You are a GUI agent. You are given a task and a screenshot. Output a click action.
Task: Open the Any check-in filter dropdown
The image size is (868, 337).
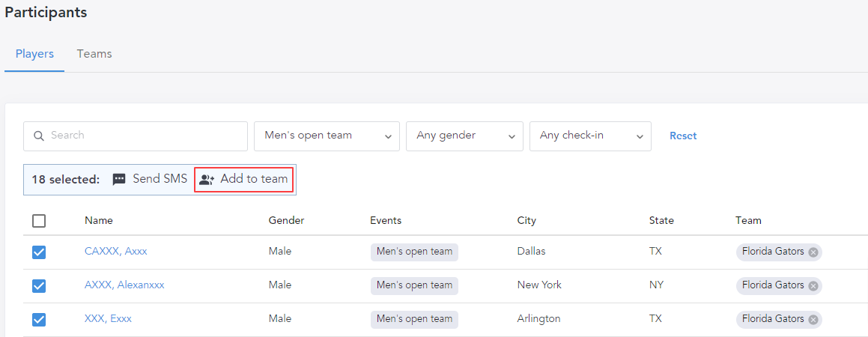click(590, 136)
